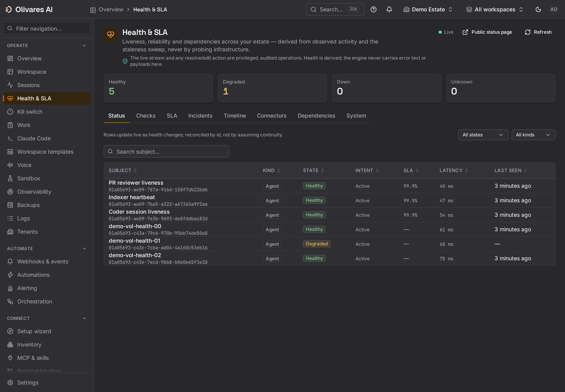
Task: Select the PR reviewer liveness row
Action: [x=329, y=186]
